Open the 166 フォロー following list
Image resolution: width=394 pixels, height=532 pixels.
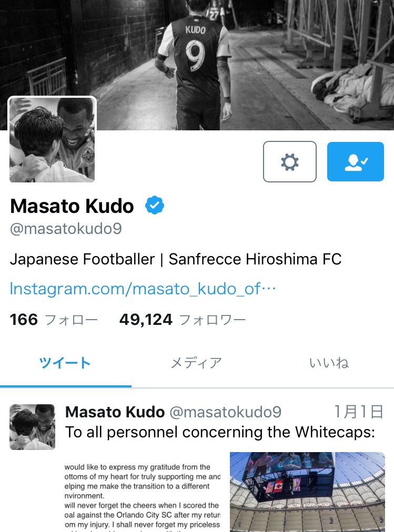[x=54, y=320]
